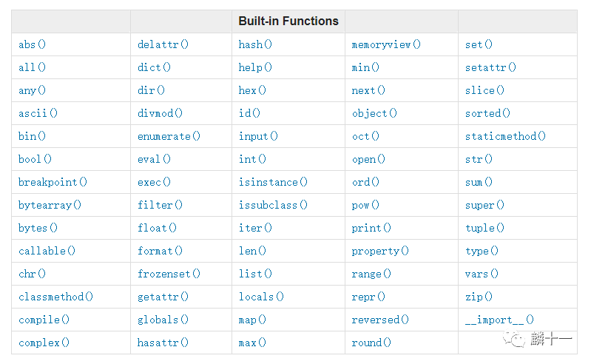
Task: Select the zip() link
Action: [x=479, y=297]
